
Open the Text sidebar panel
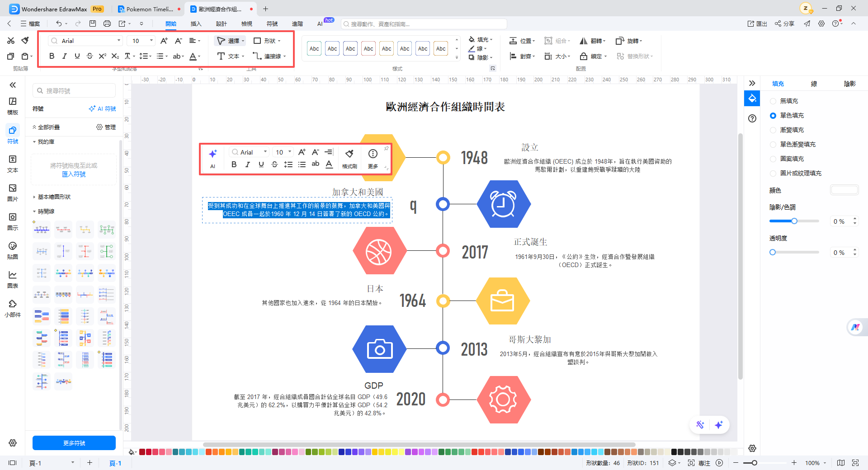pos(13,164)
